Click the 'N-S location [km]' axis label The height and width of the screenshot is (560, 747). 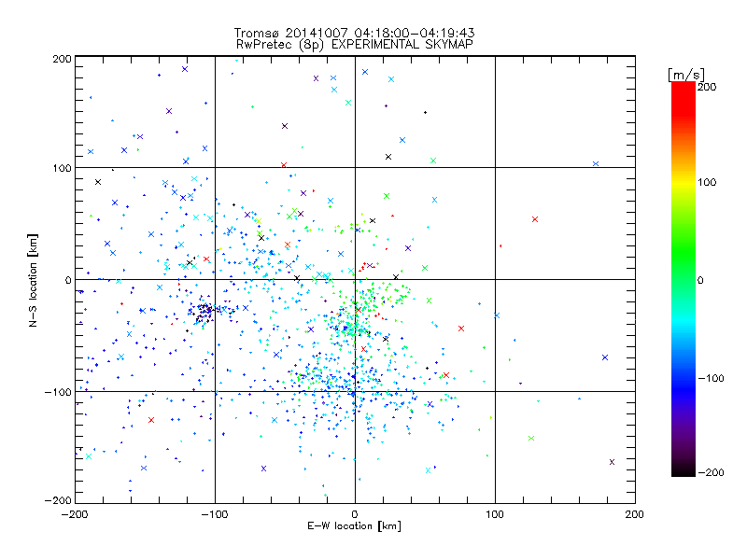tap(33, 280)
